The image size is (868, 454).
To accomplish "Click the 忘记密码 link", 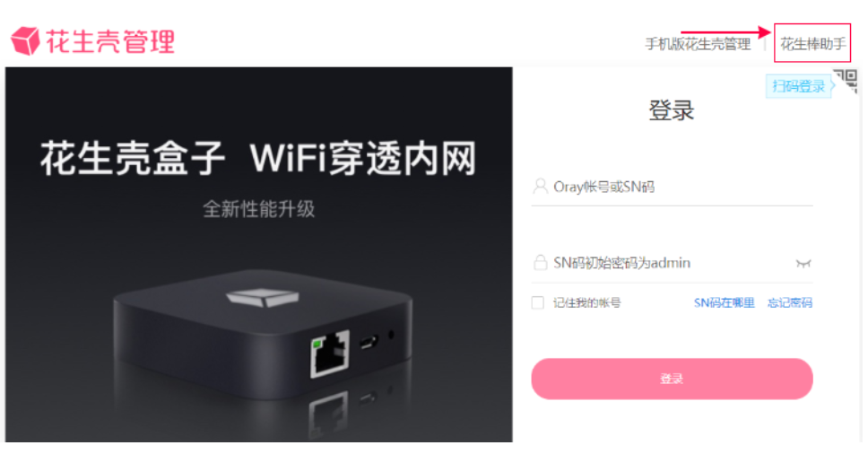I will coord(790,302).
